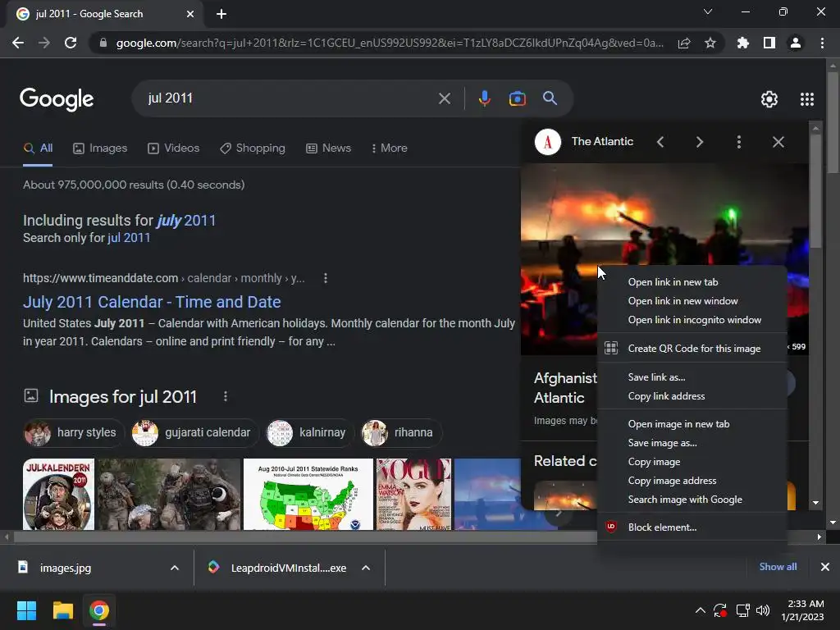Expand the More search filters

(x=390, y=148)
